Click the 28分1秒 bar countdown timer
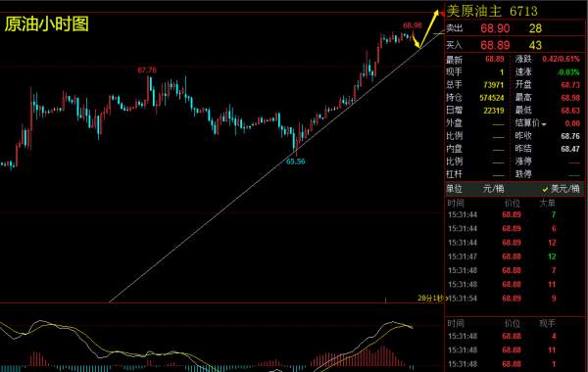Image resolution: width=588 pixels, height=372 pixels. click(431, 299)
